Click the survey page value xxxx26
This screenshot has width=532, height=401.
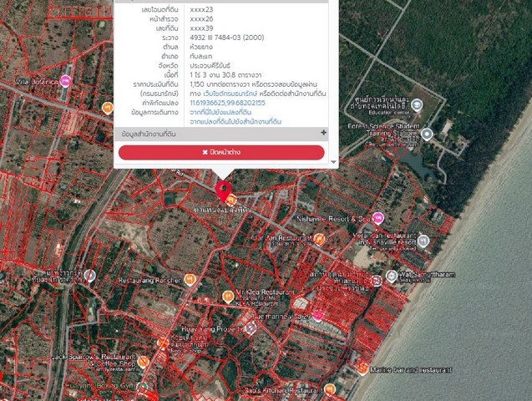(x=201, y=19)
